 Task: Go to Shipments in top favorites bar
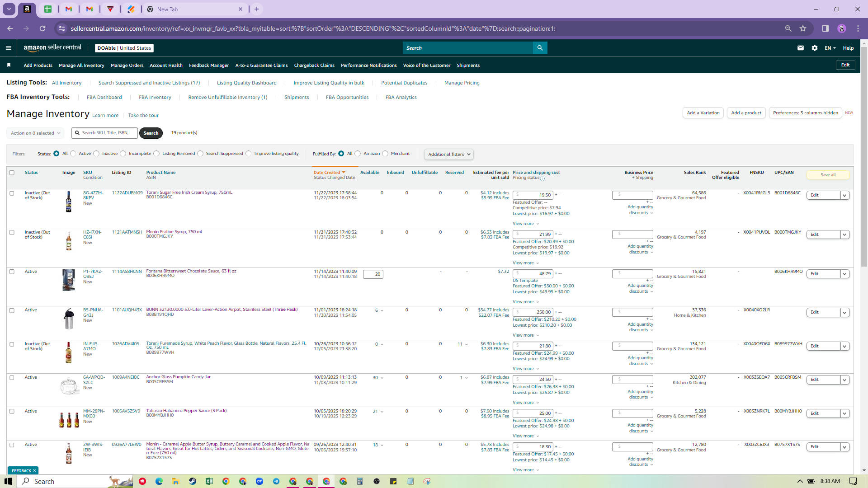pos(468,66)
